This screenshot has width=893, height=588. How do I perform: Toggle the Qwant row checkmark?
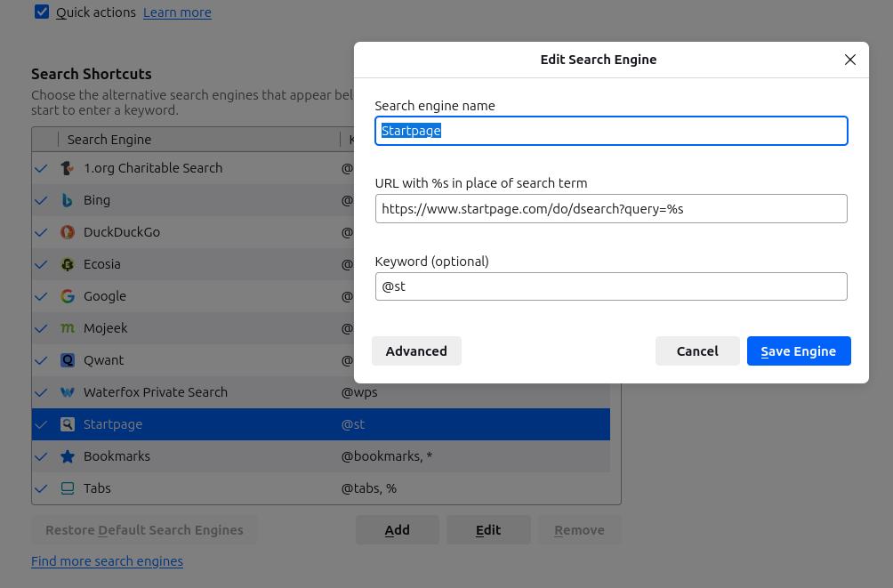pyautogui.click(x=41, y=360)
